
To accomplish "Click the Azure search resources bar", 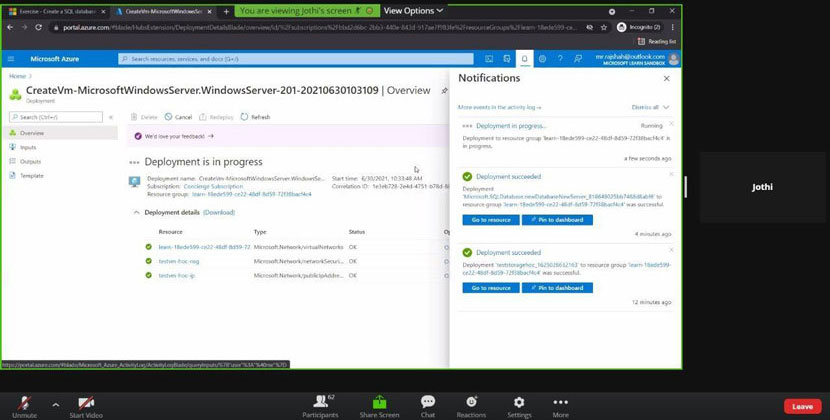I will click(x=295, y=59).
